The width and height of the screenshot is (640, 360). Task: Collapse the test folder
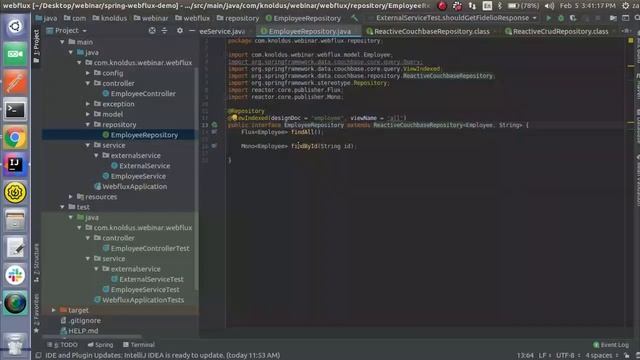[62, 207]
